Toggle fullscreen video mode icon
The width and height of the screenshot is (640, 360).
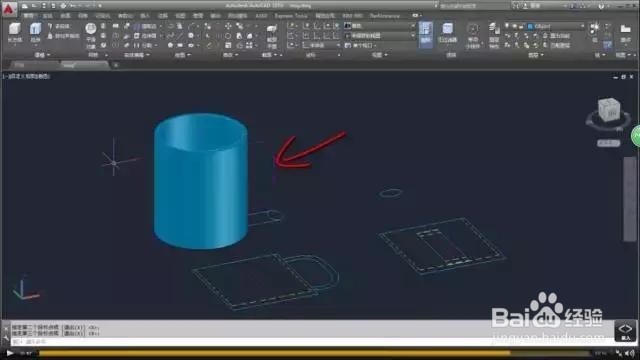[620, 353]
